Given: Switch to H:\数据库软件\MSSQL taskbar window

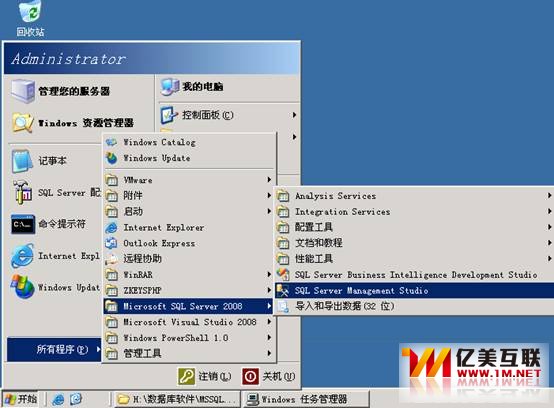Looking at the screenshot, I should tap(177, 400).
